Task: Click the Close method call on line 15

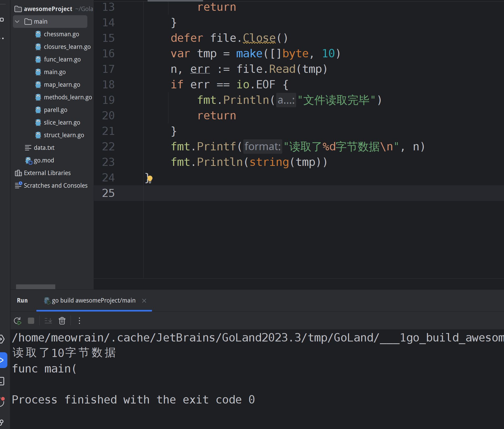Action: point(259,38)
